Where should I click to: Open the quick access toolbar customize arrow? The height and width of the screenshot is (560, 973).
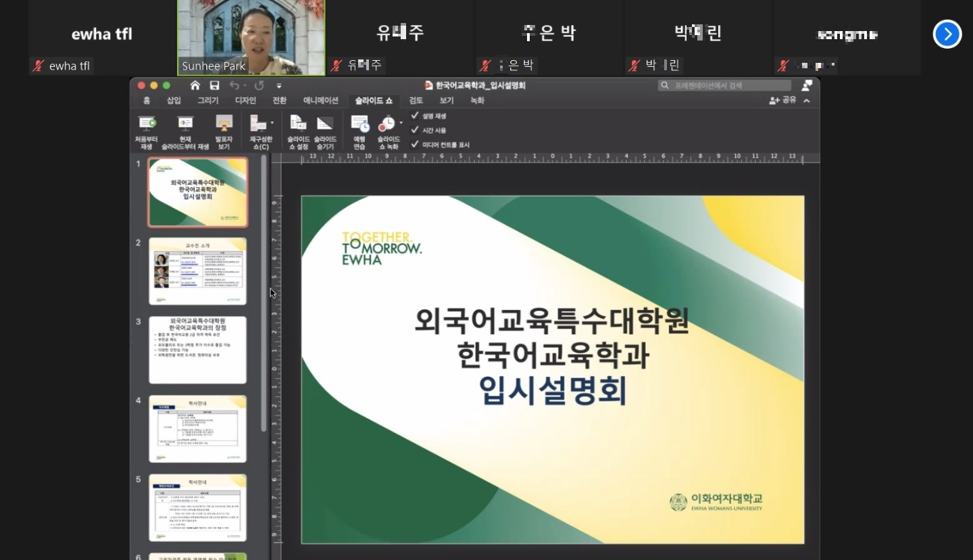click(279, 86)
